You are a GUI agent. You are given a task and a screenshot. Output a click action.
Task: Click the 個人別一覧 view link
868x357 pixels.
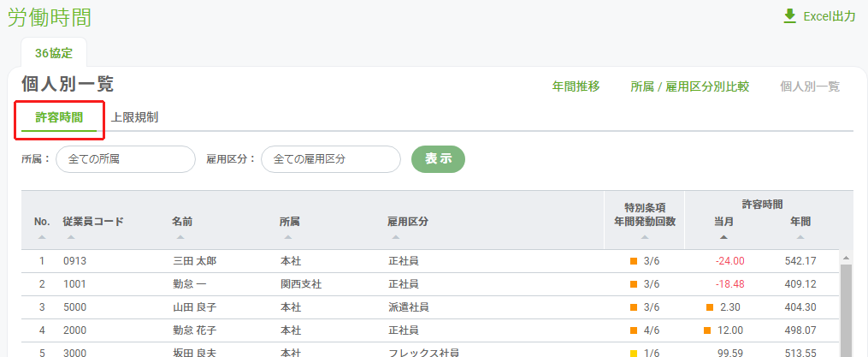click(x=810, y=86)
